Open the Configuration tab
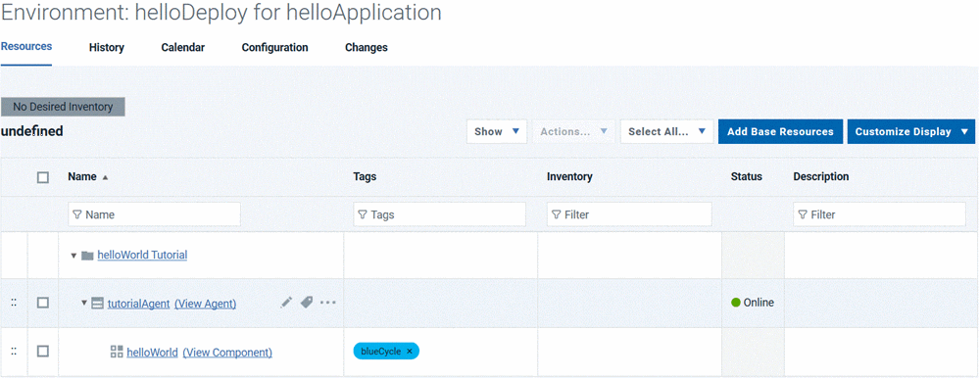Image resolution: width=980 pixels, height=378 pixels. point(275,47)
